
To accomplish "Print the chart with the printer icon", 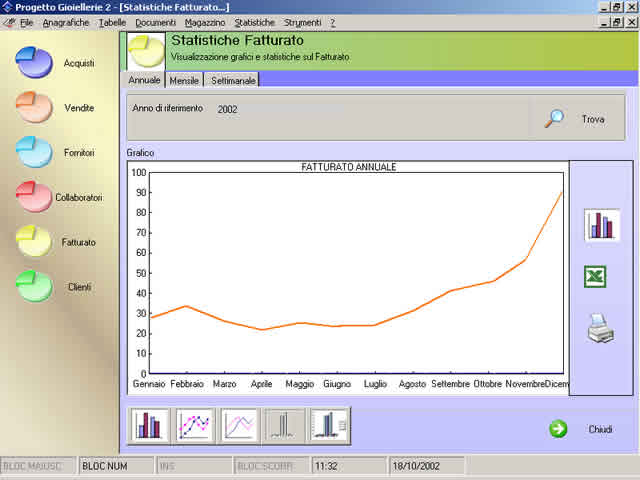I will point(600,328).
